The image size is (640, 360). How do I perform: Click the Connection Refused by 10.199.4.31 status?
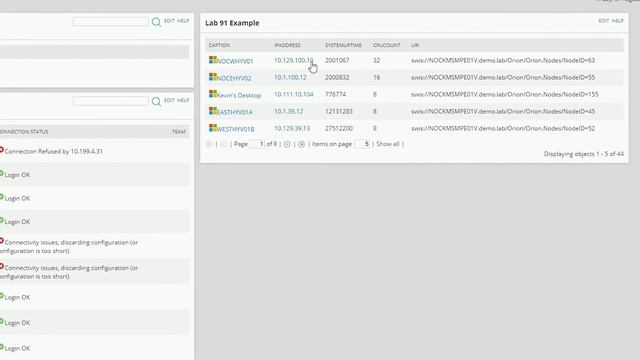click(x=53, y=151)
